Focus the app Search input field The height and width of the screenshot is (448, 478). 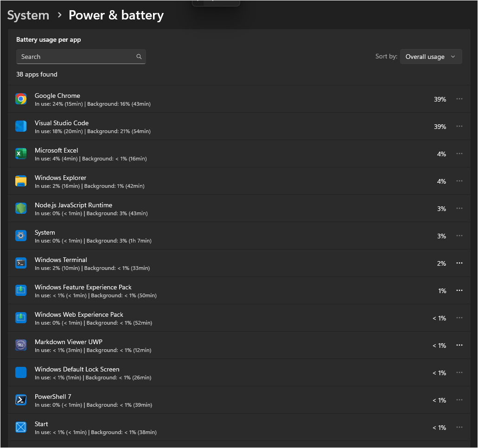pos(74,57)
